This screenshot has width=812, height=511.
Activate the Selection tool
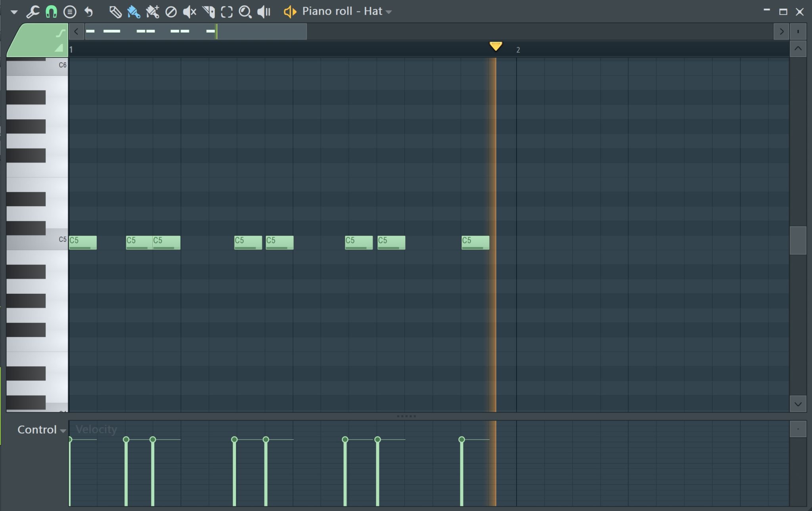click(x=226, y=11)
